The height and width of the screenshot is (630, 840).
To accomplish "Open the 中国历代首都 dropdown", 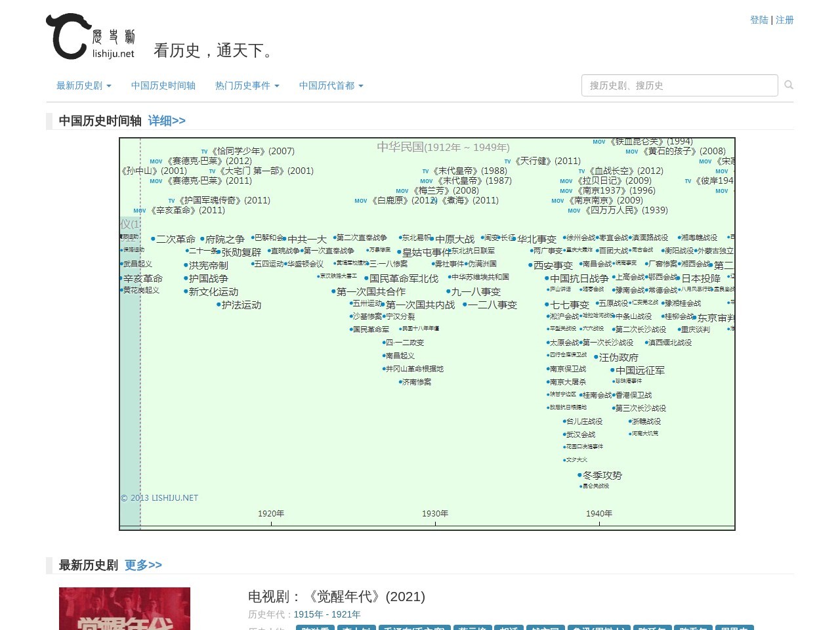I will pos(331,85).
